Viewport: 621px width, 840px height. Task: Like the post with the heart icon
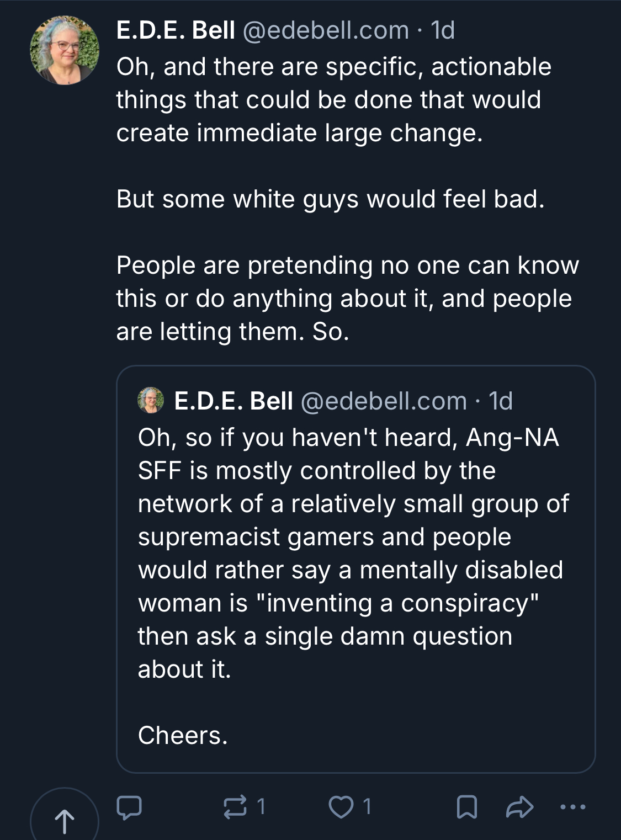(341, 807)
